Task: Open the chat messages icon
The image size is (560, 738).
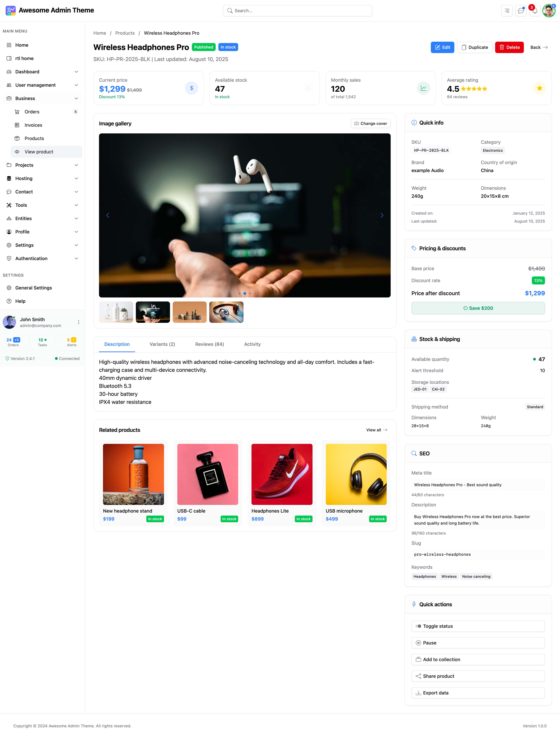Action: [x=521, y=11]
